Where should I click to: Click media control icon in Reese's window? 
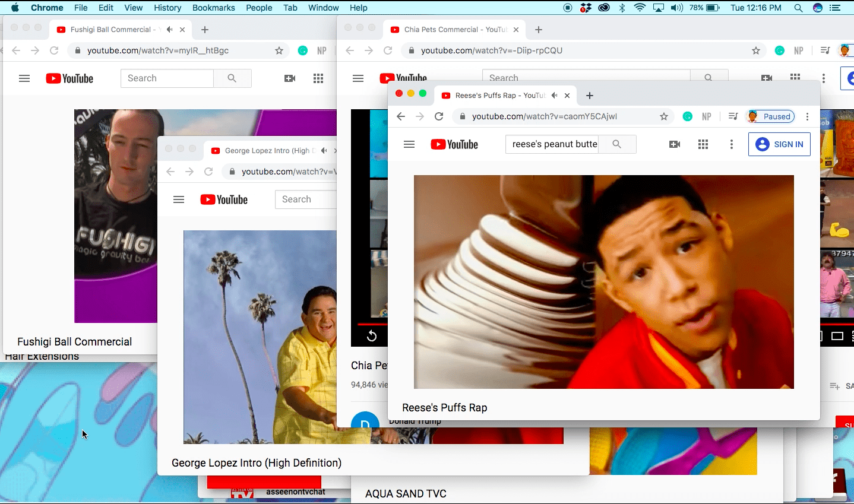pyautogui.click(x=733, y=116)
